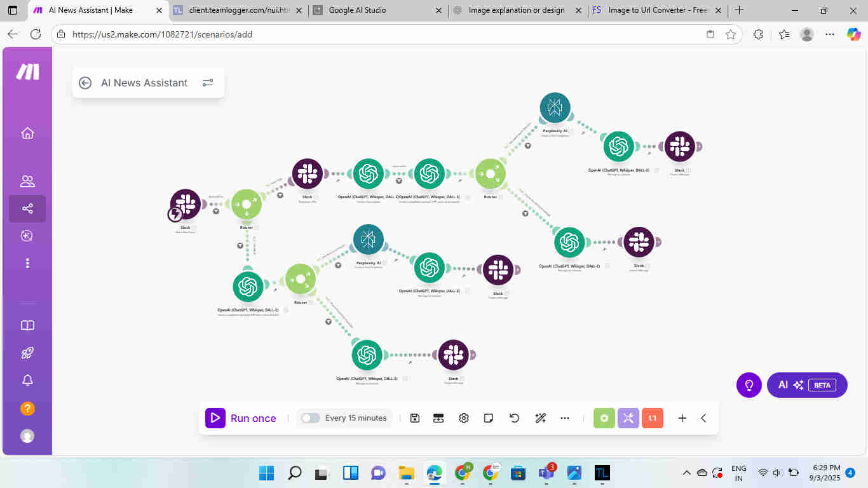The image size is (868, 488).
Task: Select the bottom-most OpenAI module
Action: (x=367, y=355)
